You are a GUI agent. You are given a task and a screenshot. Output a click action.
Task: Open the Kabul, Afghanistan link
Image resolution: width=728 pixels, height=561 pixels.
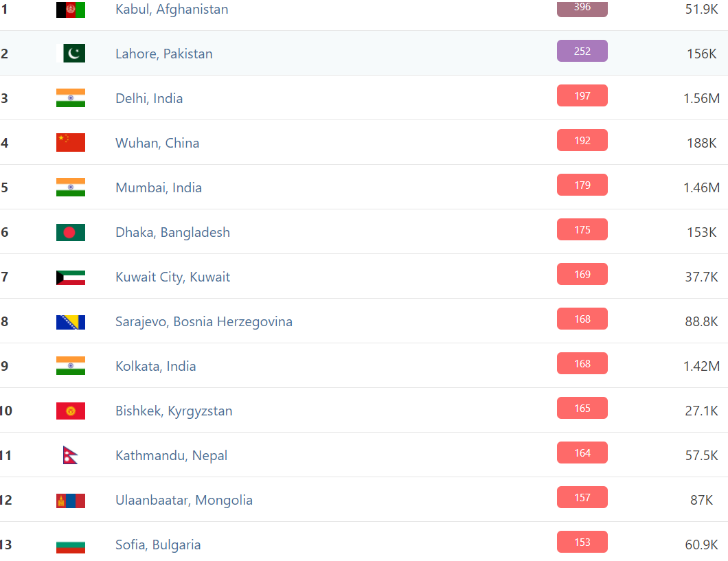172,10
